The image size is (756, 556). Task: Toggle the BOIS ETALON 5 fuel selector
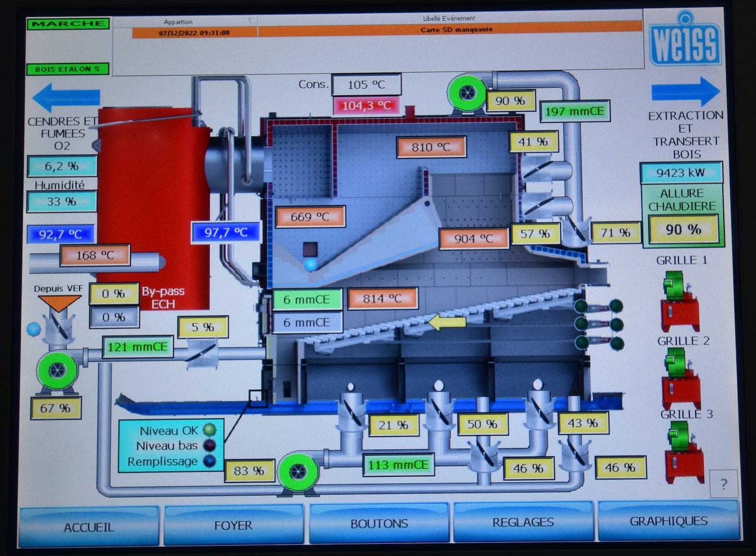(68, 69)
